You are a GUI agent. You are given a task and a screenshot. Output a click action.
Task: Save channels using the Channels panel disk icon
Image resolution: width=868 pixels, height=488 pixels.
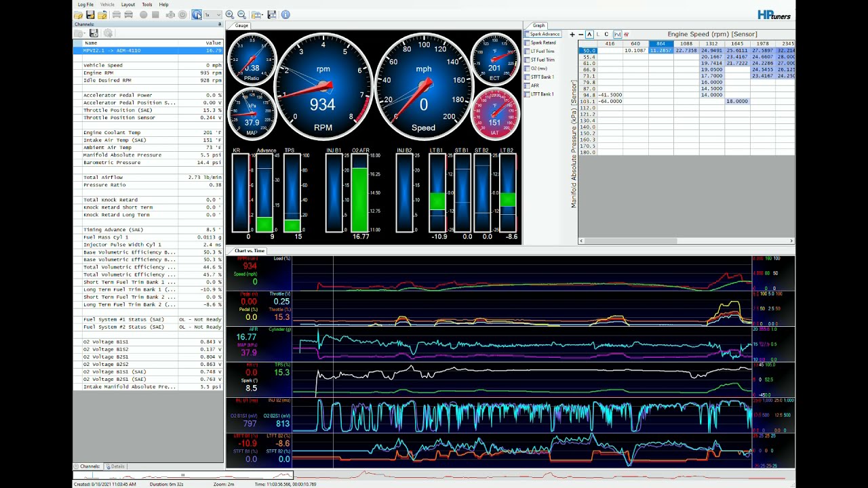pyautogui.click(x=94, y=33)
